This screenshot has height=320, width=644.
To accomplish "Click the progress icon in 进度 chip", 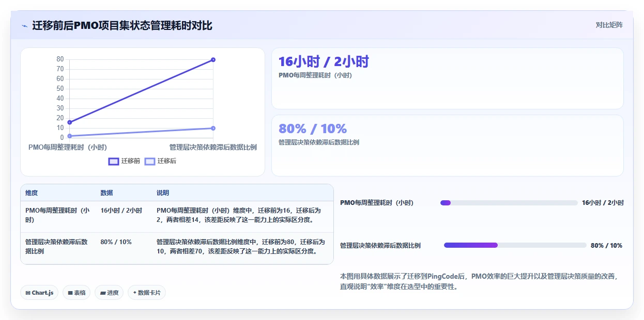I will (103, 293).
